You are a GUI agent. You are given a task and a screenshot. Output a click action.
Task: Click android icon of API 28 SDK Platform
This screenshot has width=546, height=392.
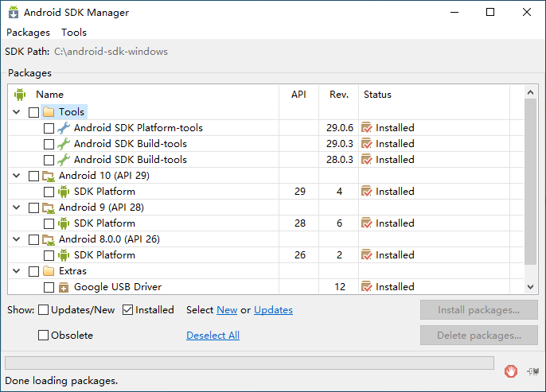coord(64,223)
